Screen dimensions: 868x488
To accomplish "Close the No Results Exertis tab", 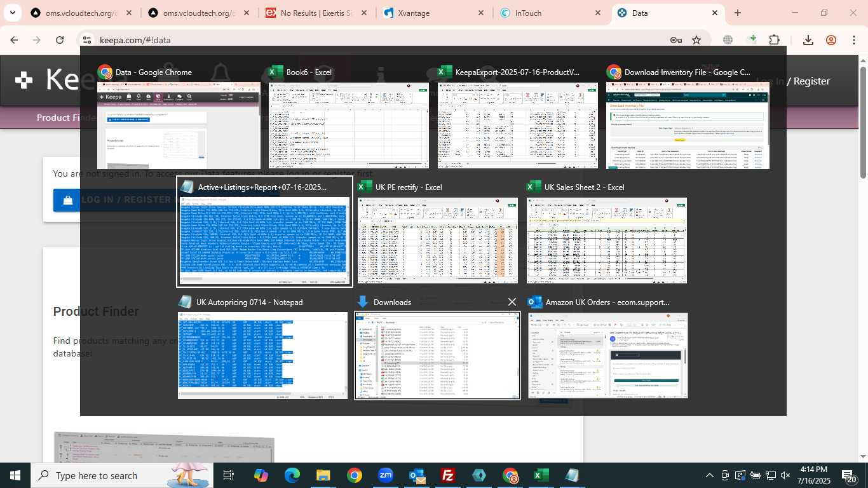I will coord(363,13).
